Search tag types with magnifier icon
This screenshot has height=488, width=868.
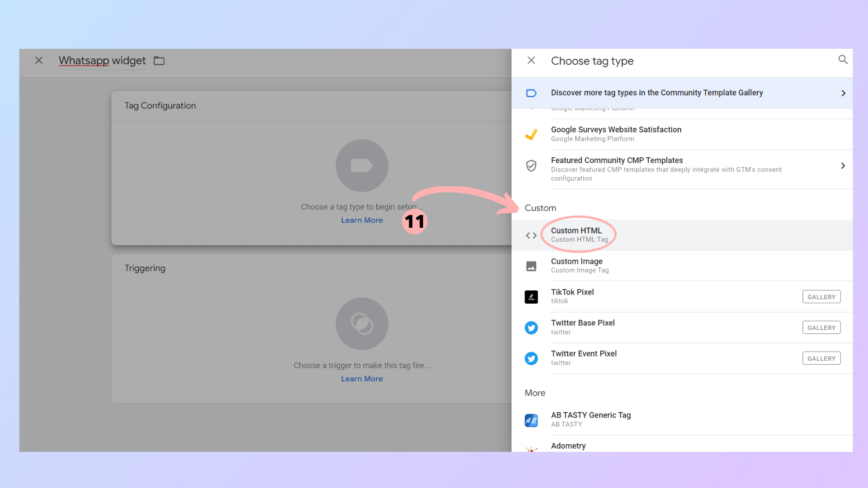pyautogui.click(x=843, y=60)
